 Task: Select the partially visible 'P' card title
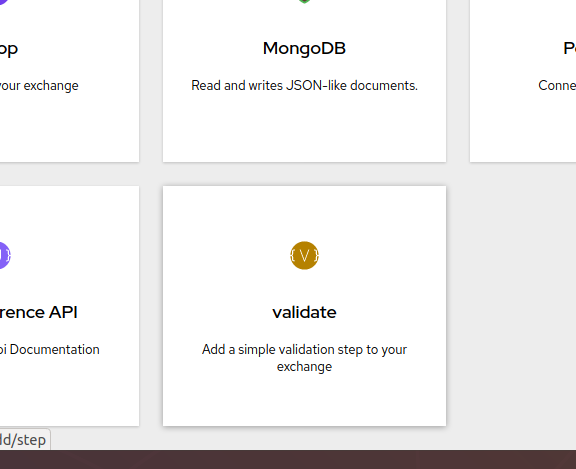(569, 48)
